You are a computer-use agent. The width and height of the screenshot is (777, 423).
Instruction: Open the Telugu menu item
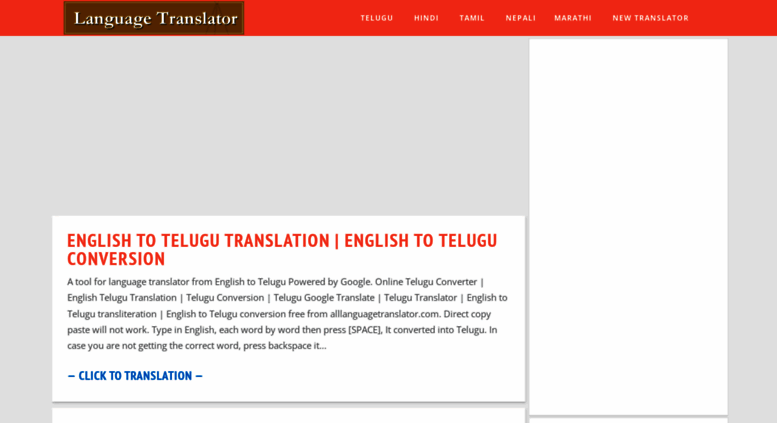[x=377, y=18]
